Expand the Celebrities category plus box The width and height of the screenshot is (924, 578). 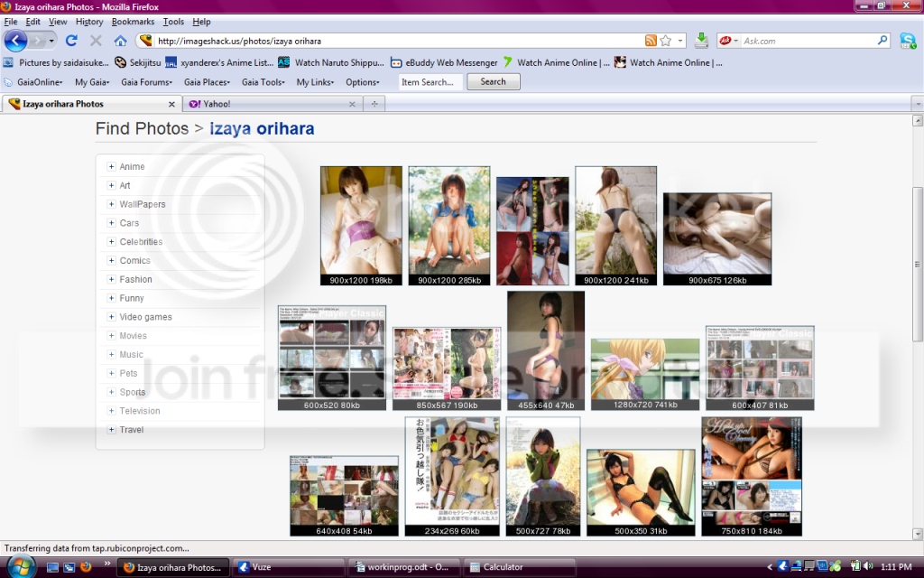[111, 242]
